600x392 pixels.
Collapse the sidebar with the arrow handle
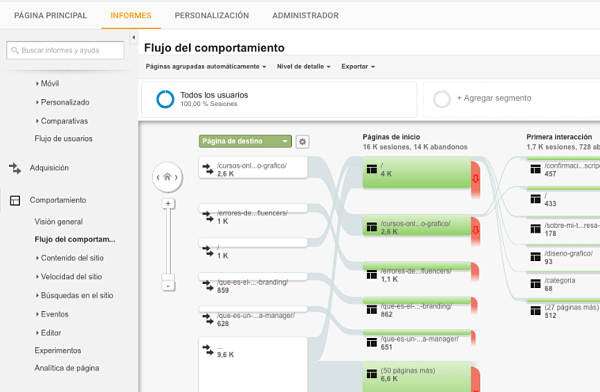point(134,37)
